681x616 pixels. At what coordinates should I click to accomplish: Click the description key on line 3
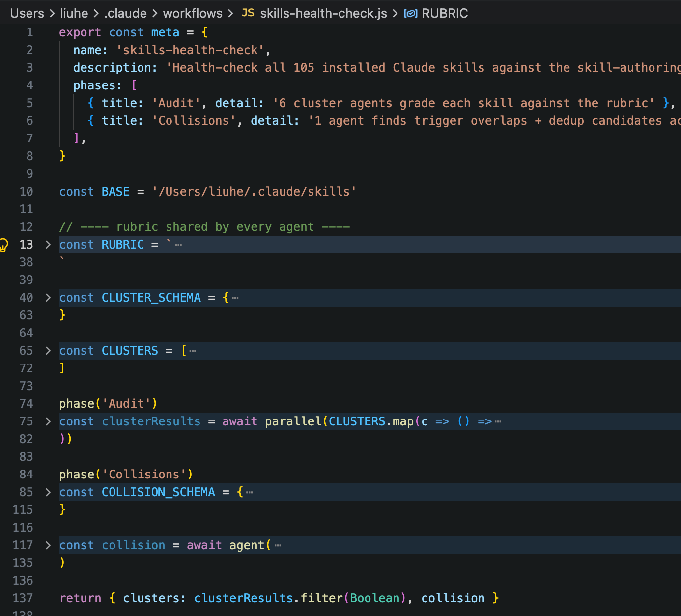(112, 68)
